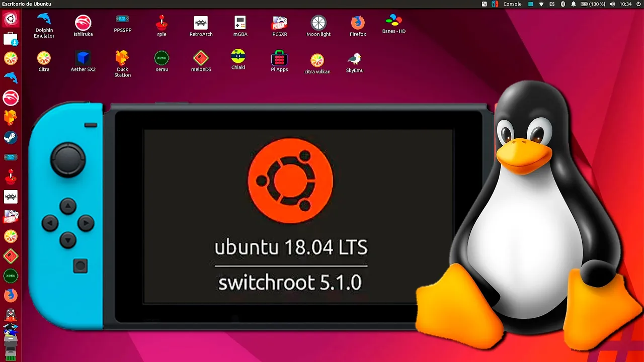Open Firefox from the left dock
The width and height of the screenshot is (644, 362).
11,296
